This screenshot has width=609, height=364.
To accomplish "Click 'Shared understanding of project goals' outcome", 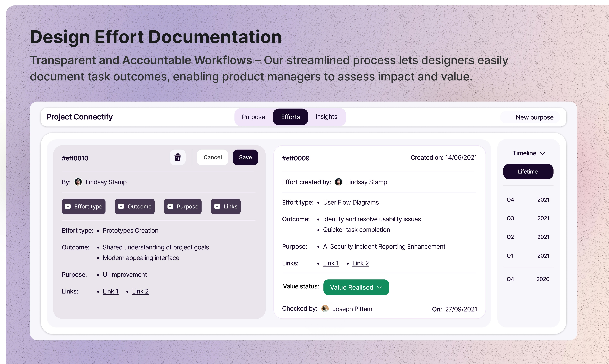I will click(156, 247).
